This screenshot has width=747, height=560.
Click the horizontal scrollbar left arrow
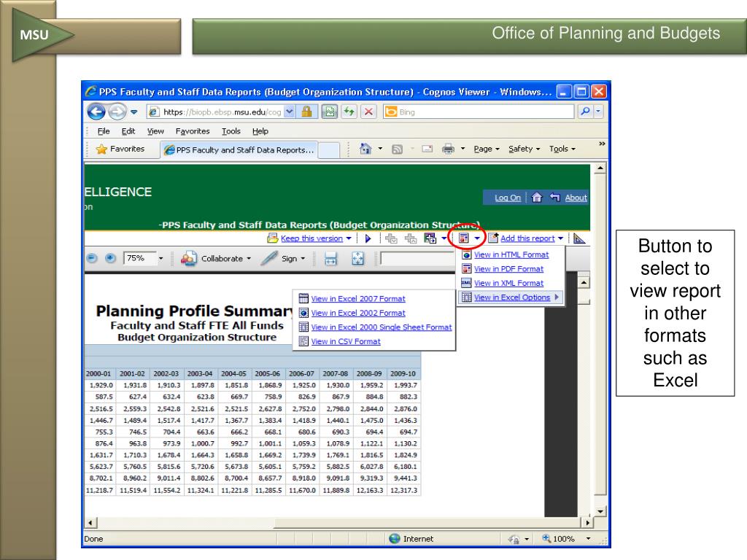pyautogui.click(x=90, y=522)
